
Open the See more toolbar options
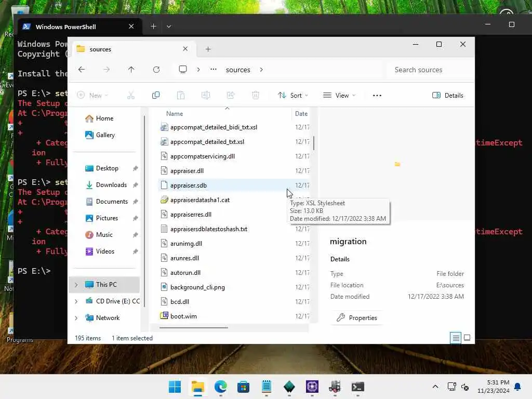click(x=377, y=96)
